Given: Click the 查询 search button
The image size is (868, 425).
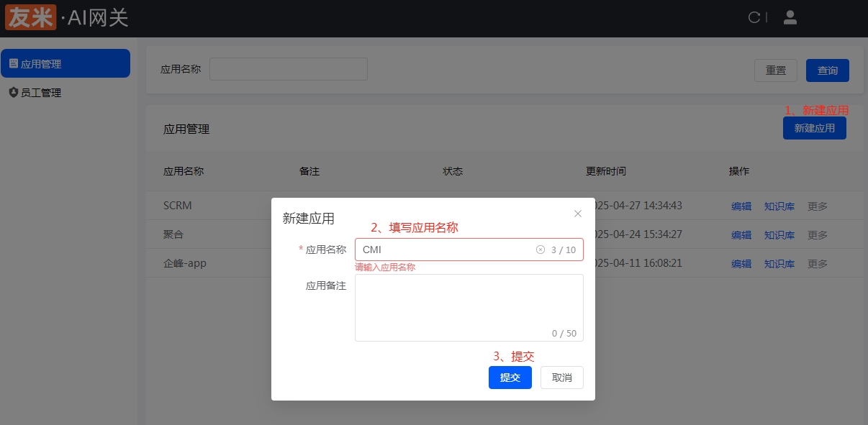Looking at the screenshot, I should click(827, 70).
